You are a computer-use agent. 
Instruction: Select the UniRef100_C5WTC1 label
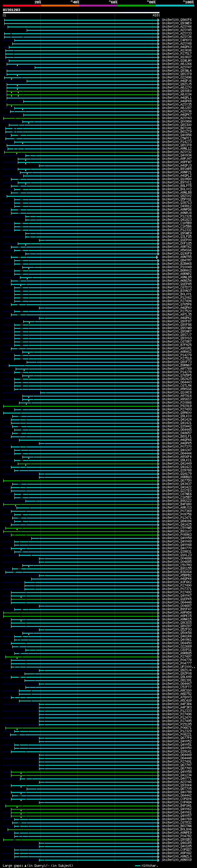(x=177, y=139)
